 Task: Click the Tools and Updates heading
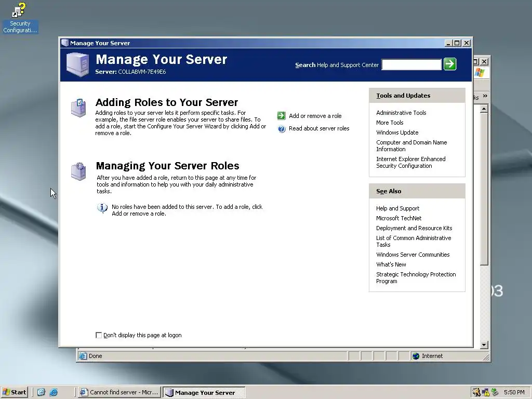point(403,96)
